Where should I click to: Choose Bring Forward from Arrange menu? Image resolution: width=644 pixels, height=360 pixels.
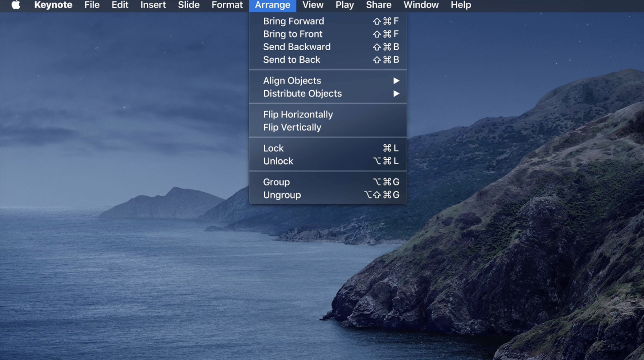click(x=293, y=21)
